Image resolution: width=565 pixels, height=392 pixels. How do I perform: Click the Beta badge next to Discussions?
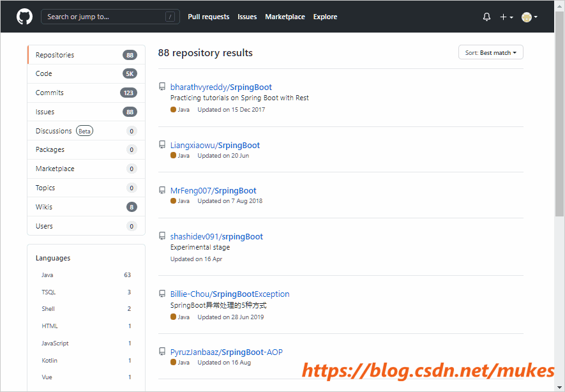(x=84, y=131)
